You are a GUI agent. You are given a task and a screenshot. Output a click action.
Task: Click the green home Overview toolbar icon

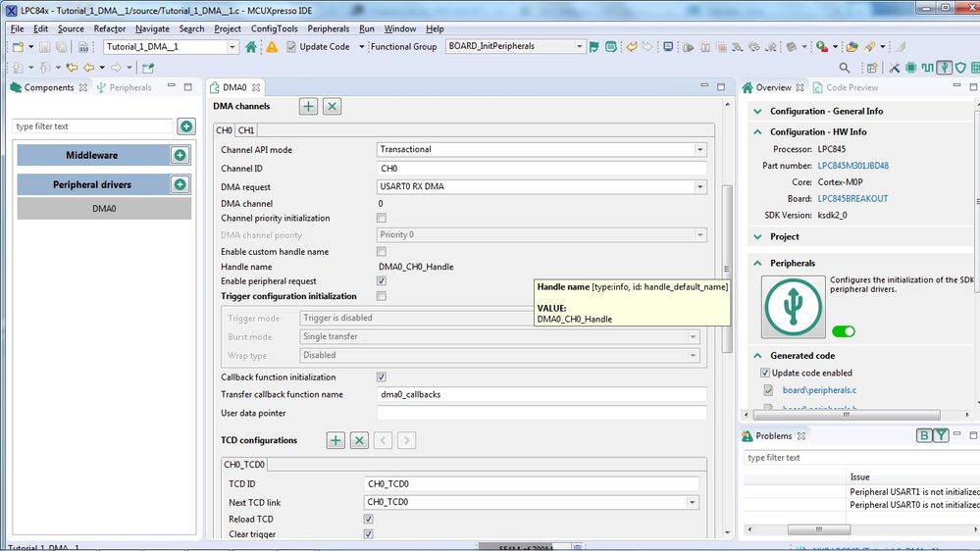(250, 47)
